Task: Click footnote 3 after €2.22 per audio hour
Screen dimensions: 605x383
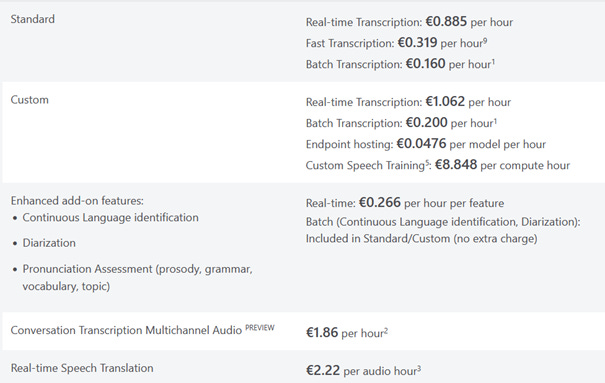Action: [419, 368]
